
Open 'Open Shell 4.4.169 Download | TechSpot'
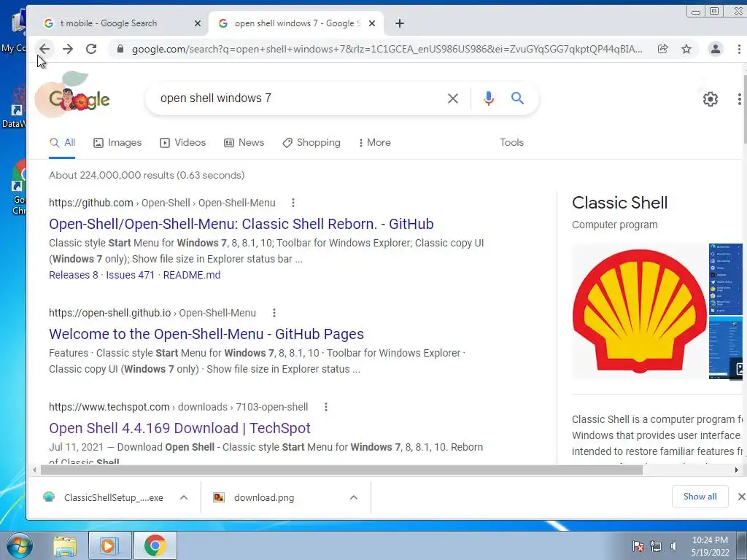(x=179, y=428)
